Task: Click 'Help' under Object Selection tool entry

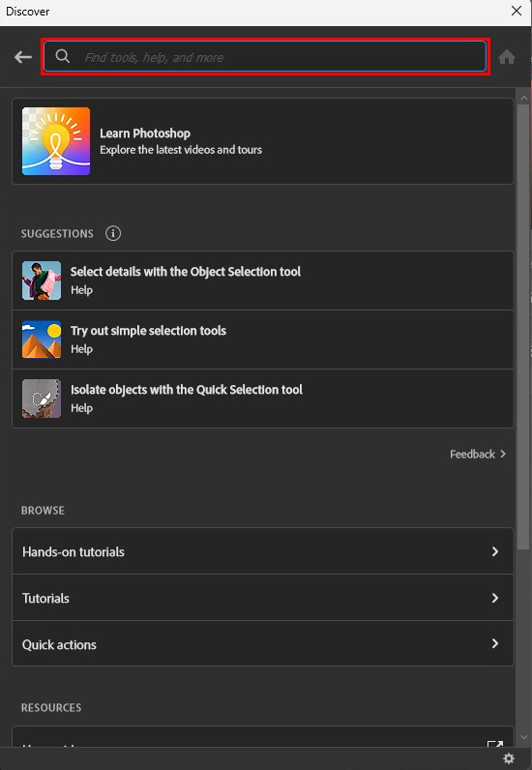Action: coord(81,290)
